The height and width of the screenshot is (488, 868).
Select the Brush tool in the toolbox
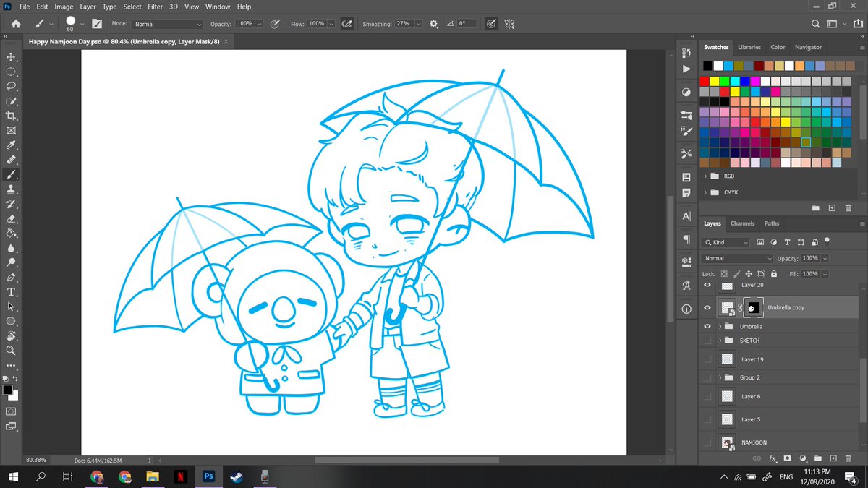point(11,175)
